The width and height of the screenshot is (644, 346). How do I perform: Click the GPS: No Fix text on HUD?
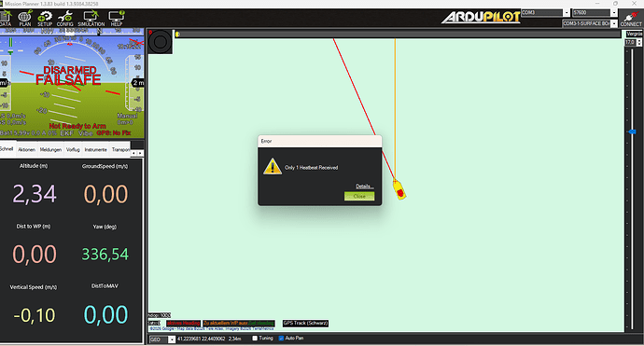(114, 133)
